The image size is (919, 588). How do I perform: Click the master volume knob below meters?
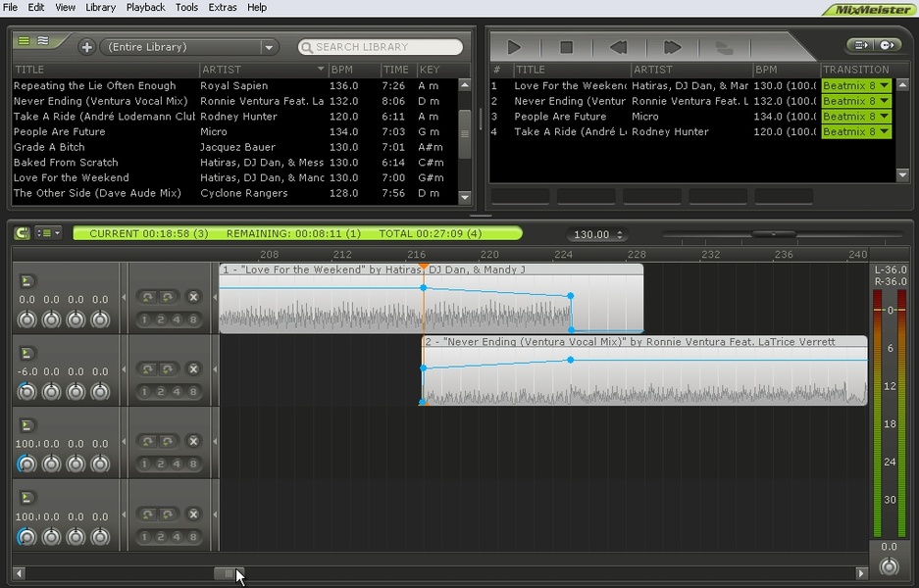pyautogui.click(x=890, y=566)
